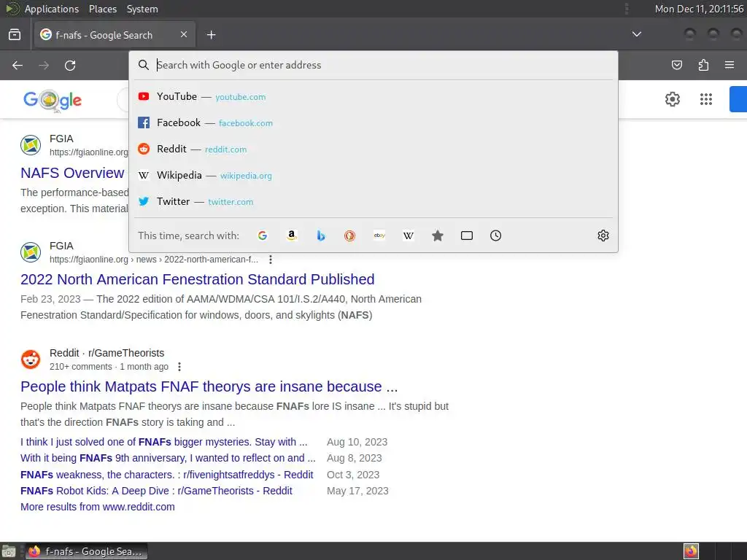The width and height of the screenshot is (747, 560).
Task: Open 2022 North American Fenestration Standard Published
Action: (x=197, y=279)
